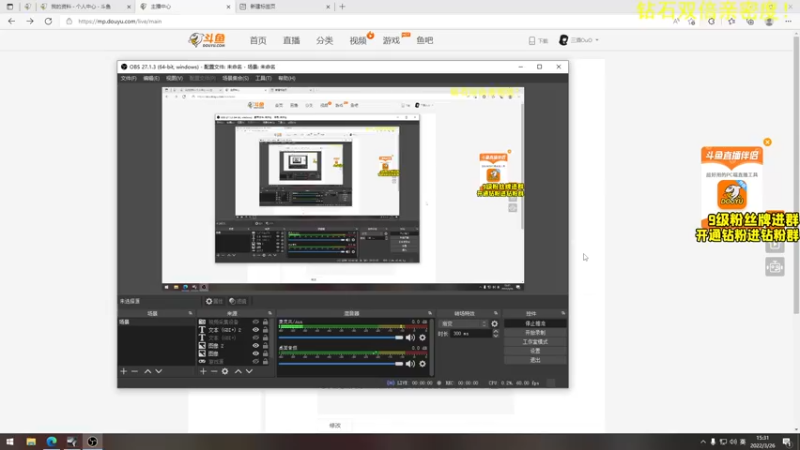Add a new scene with the plus icon under Scenes list
This screenshot has width=800, height=450.
pyautogui.click(x=123, y=371)
